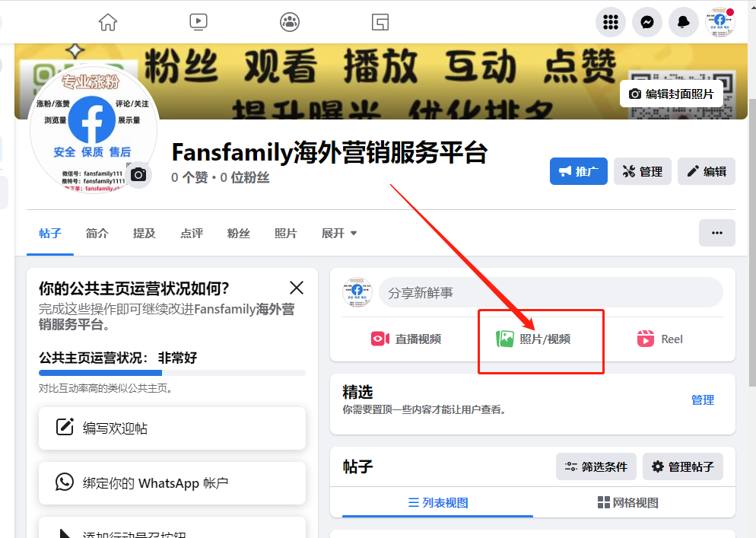756x538 pixels.
Task: Click camera icon on profile picture
Action: pyautogui.click(x=138, y=175)
